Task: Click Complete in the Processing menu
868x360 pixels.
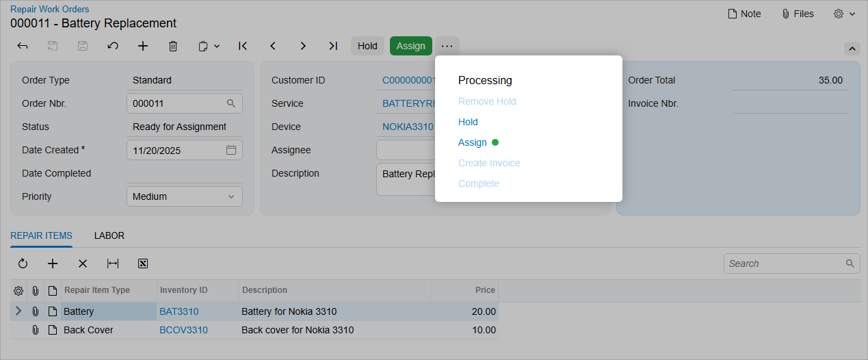Action: point(479,183)
